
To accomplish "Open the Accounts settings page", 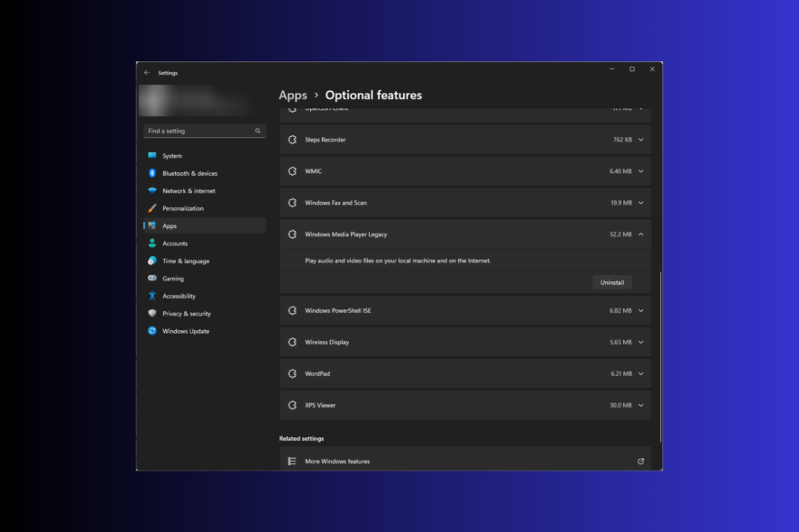I will 205,243.
